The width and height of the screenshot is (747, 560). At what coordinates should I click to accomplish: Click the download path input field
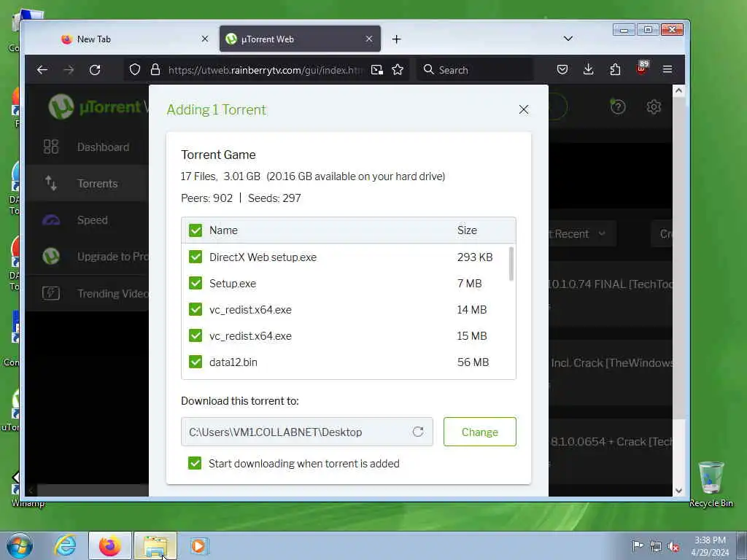(x=307, y=432)
